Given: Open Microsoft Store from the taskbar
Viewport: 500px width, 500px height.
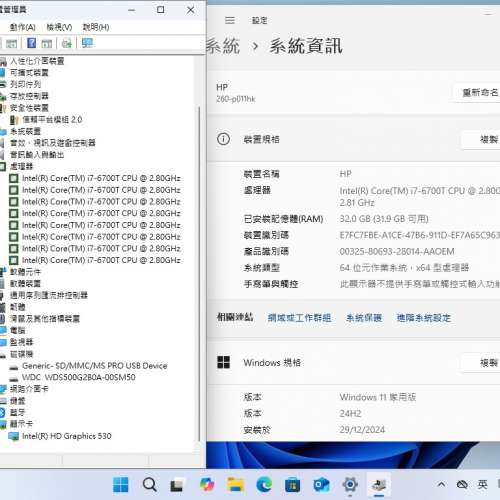Looking at the screenshot, I should (x=293, y=485).
